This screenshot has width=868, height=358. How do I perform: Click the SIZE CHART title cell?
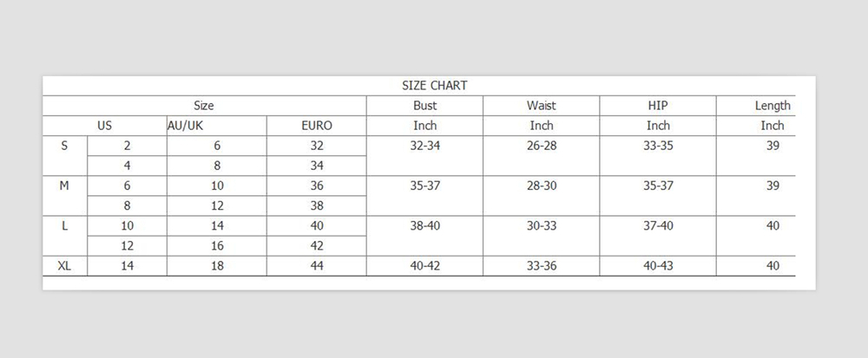pos(434,85)
